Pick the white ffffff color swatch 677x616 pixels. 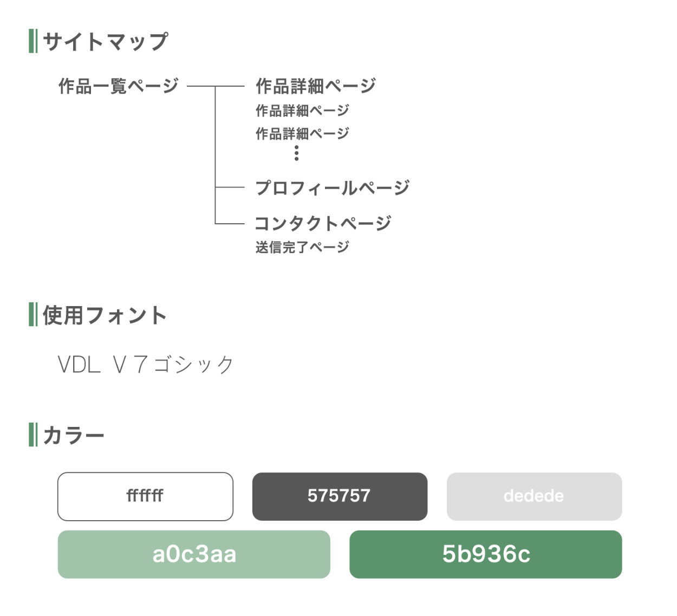point(145,496)
